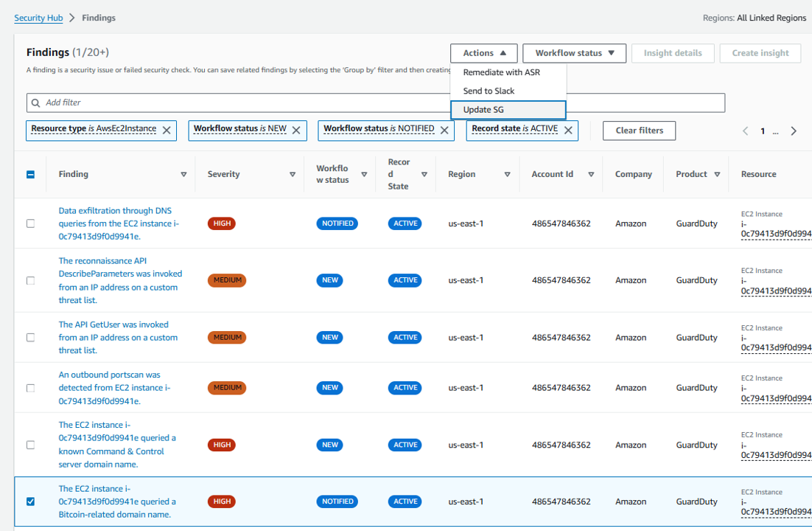Image resolution: width=812 pixels, height=531 pixels.
Task: Check the outbound portscan finding row
Action: [x=30, y=388]
